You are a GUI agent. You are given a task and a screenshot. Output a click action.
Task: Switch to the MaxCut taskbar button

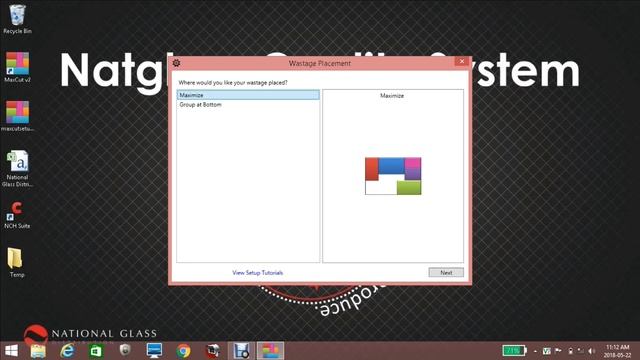[270, 351]
